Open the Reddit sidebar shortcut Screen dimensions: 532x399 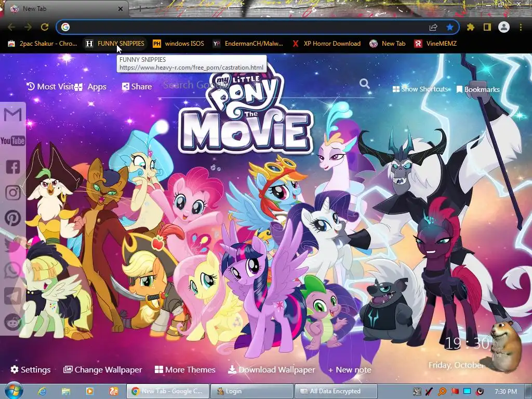(x=13, y=322)
